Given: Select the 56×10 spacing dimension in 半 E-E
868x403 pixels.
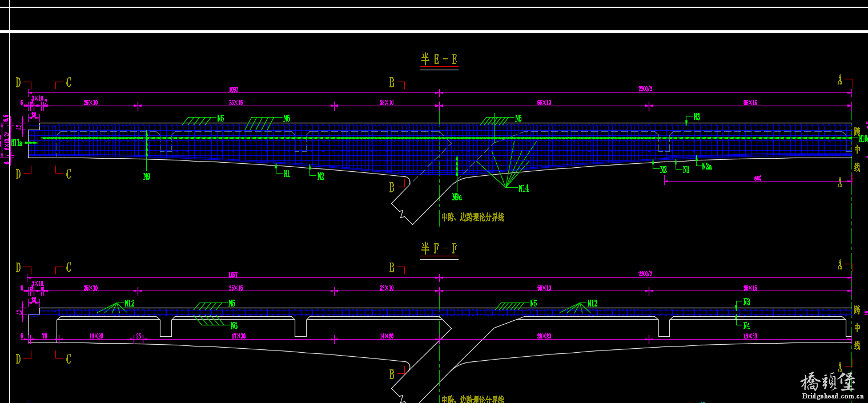Looking at the screenshot, I should pos(544,103).
